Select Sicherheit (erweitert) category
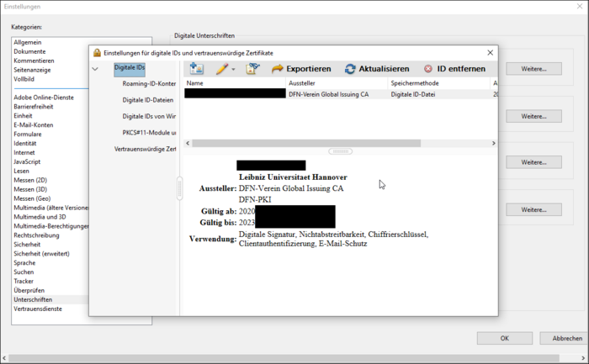589x364 pixels. click(x=42, y=254)
